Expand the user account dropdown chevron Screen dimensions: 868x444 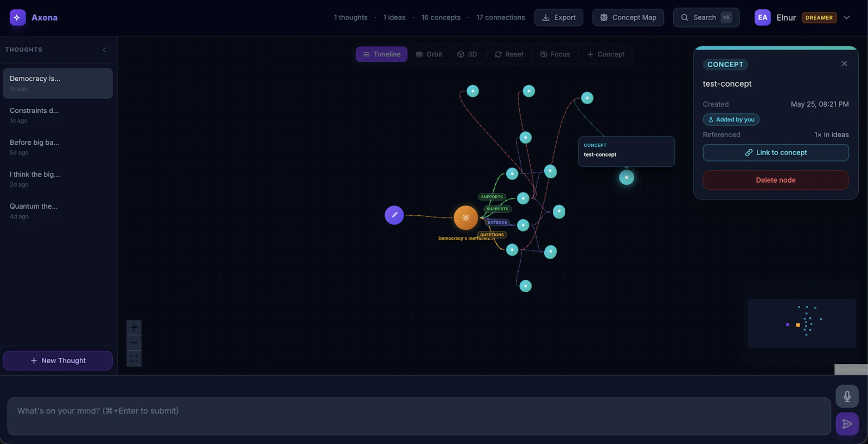847,17
